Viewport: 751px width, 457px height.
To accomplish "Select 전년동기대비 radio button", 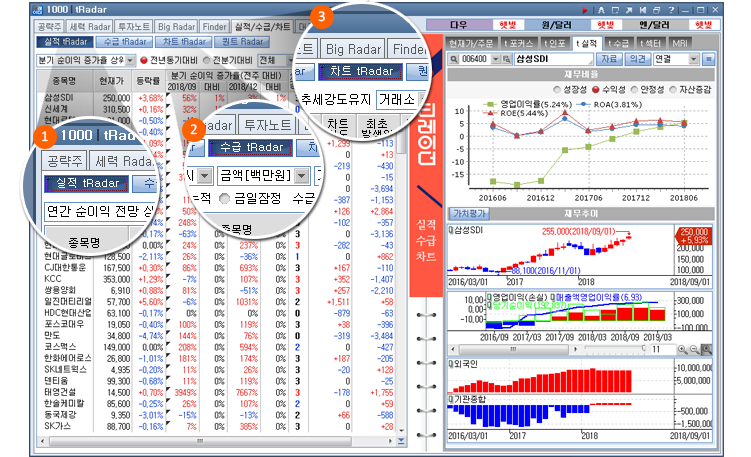I will coord(144,60).
